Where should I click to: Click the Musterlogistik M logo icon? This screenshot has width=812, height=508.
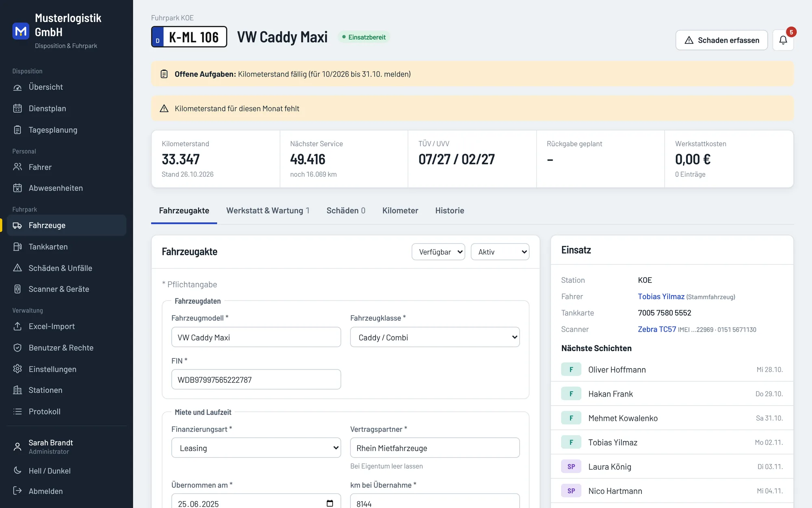(x=21, y=31)
